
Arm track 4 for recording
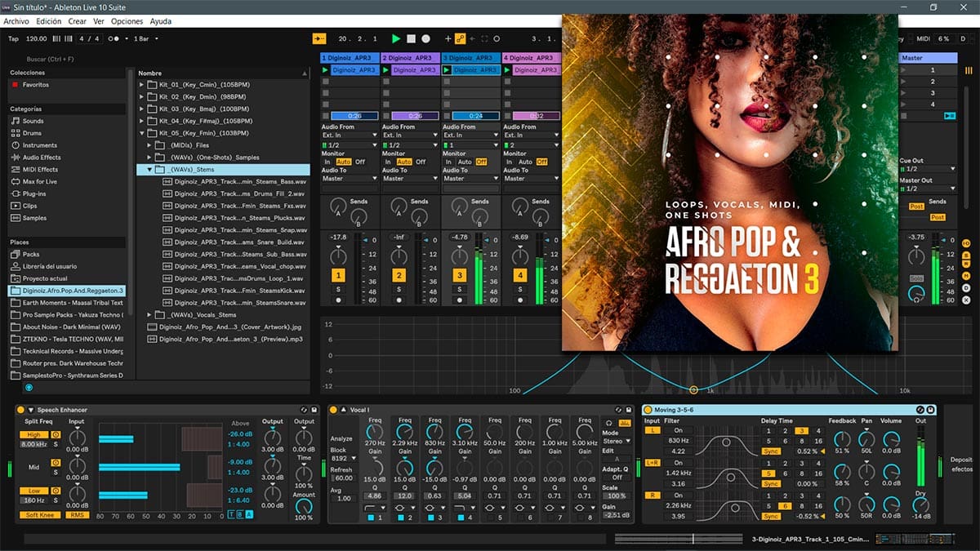point(519,300)
